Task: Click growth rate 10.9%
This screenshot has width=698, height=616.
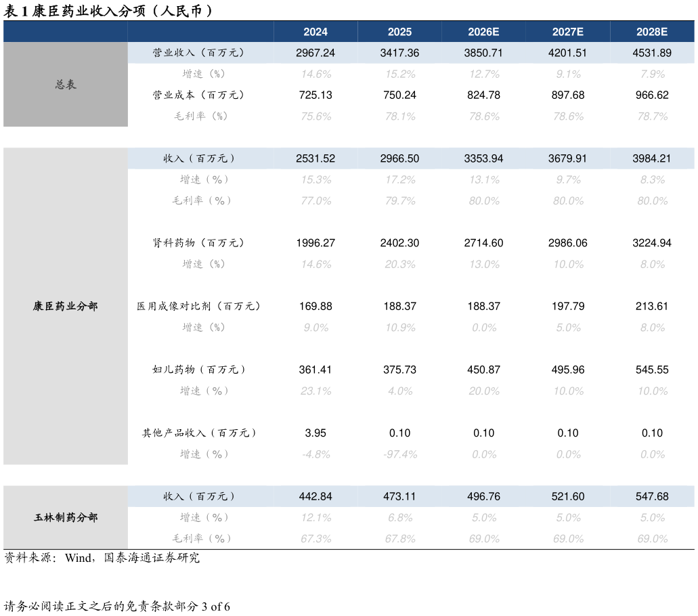Action: 400,328
